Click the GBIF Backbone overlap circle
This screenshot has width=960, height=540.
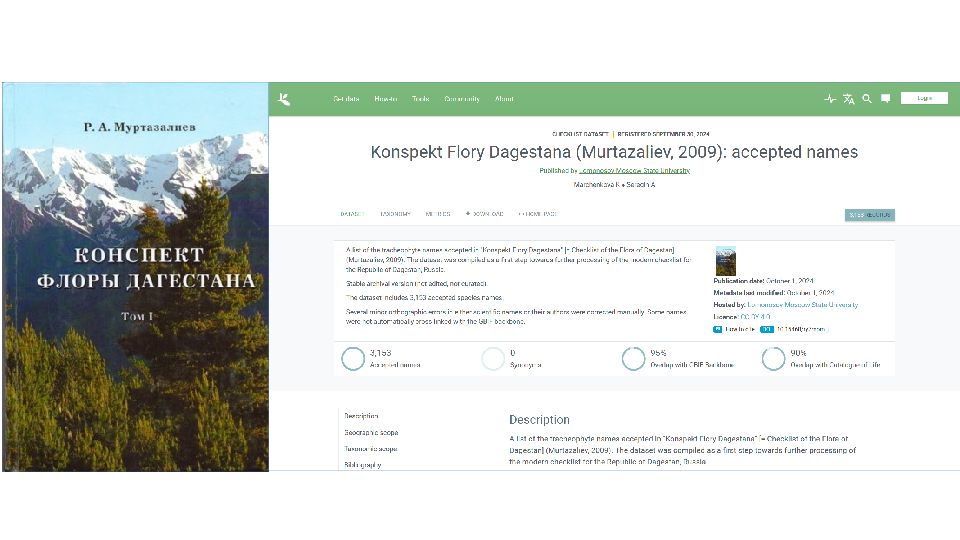(633, 359)
